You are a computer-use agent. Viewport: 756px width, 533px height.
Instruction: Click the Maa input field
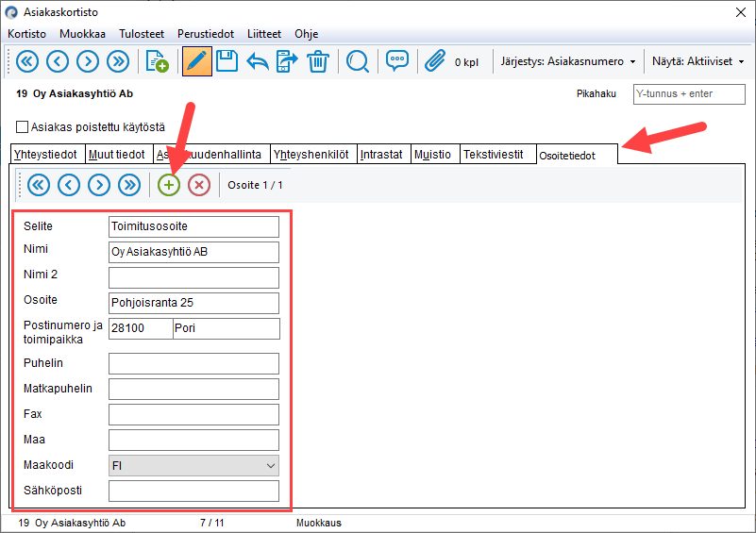[x=193, y=440]
